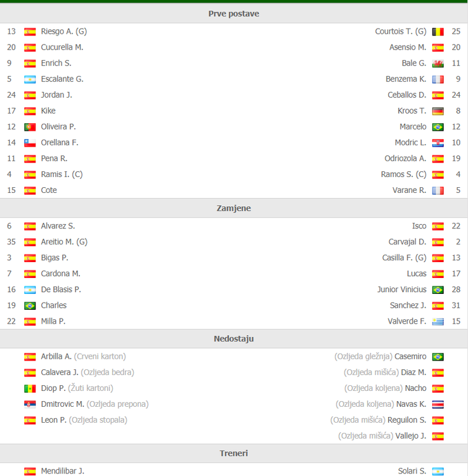Image resolution: width=468 pixels, height=476 pixels.
Task: Click substitute Isco's name
Action: (419, 226)
